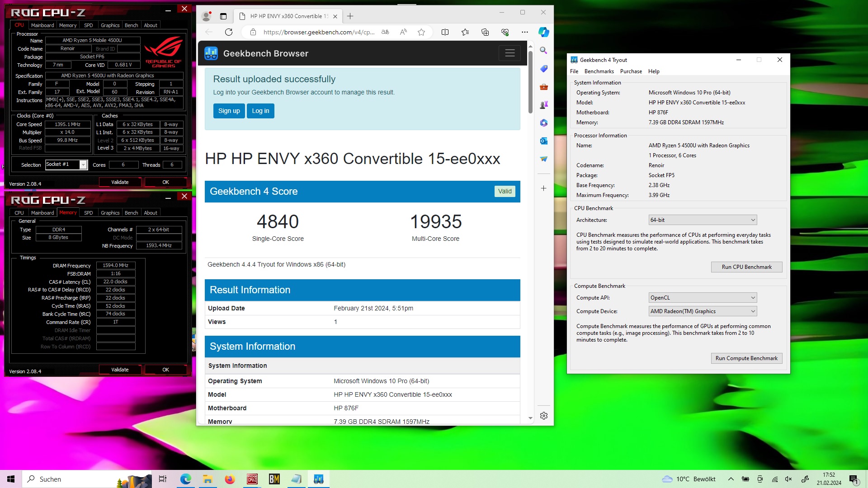The width and height of the screenshot is (868, 488).
Task: Open Drop paper-plane icon in Edge sidebar
Action: 544,159
